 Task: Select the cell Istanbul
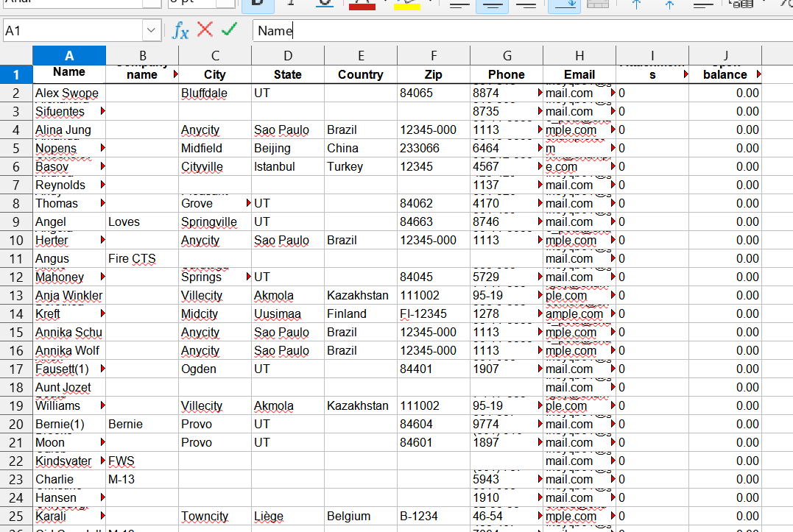pos(288,167)
